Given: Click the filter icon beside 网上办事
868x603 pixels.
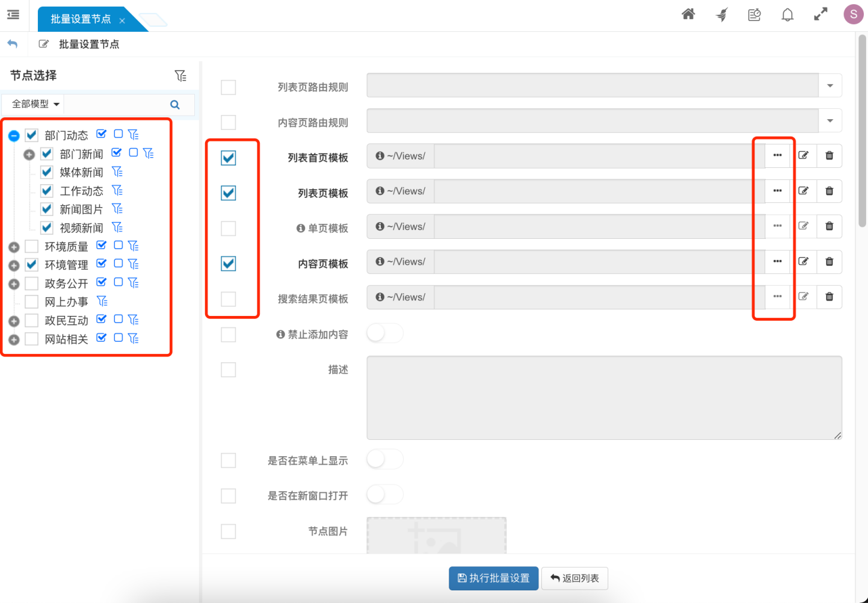Looking at the screenshot, I should tap(102, 301).
